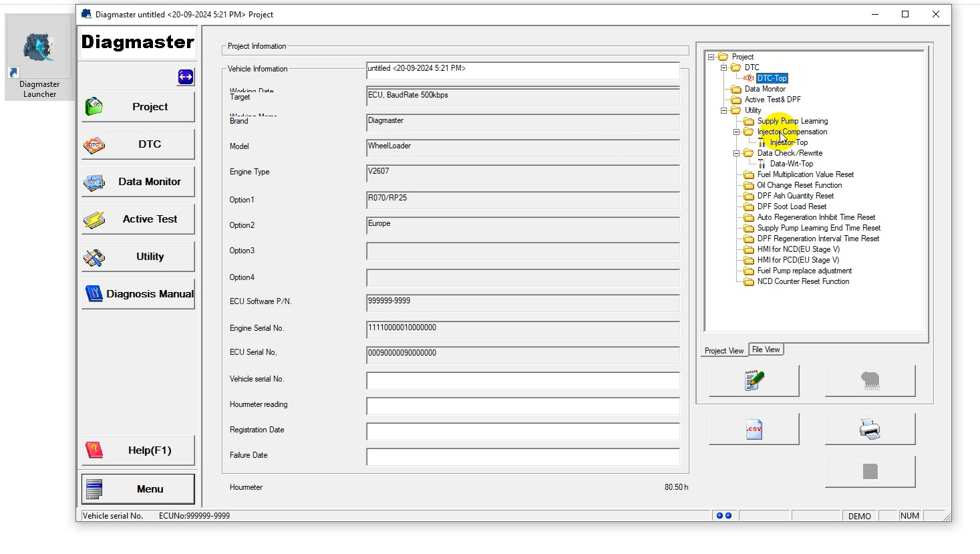This screenshot has width=980, height=554.
Task: Click the Option2 Europe field
Action: click(x=523, y=226)
